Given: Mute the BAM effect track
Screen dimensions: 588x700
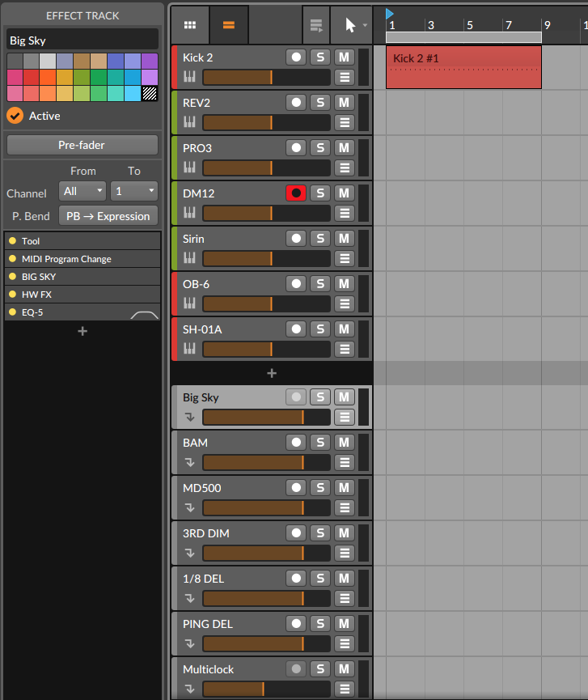Looking at the screenshot, I should pyautogui.click(x=344, y=443).
